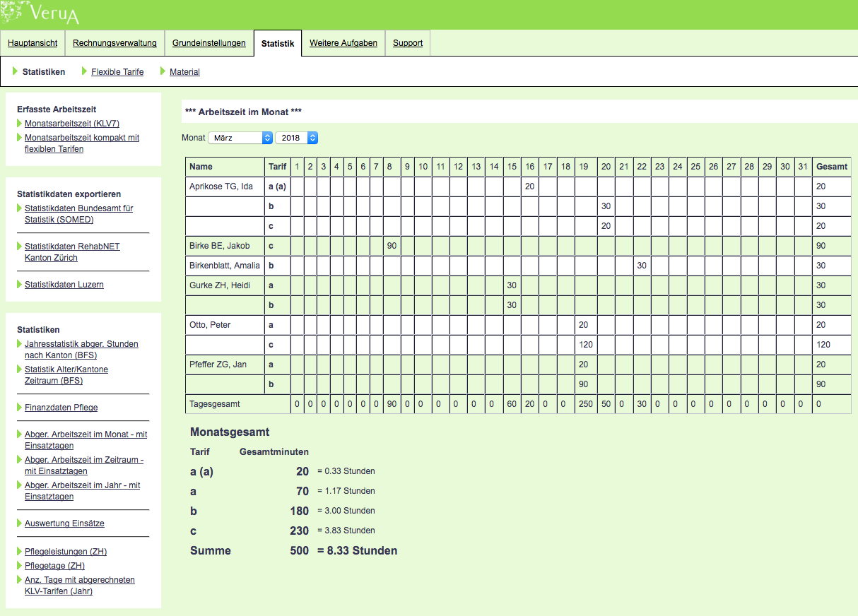Viewport: 858px width, 616px height.
Task: Open Statistikdaten Bundesamt für Statistik (SOMED)
Action: pos(78,214)
